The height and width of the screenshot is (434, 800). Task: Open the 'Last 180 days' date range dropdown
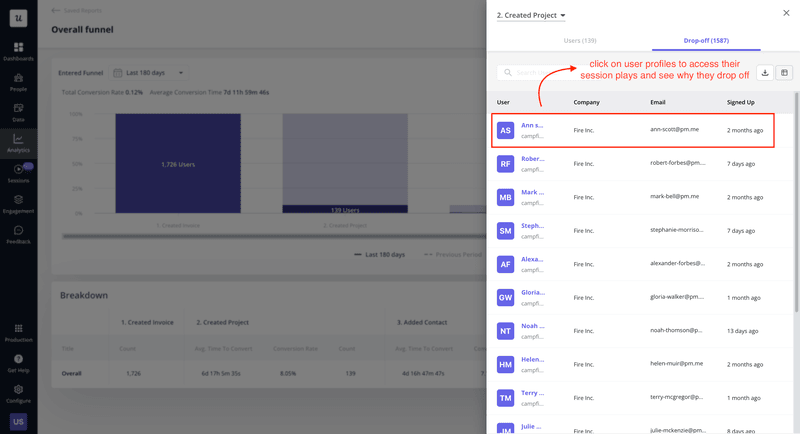148,73
